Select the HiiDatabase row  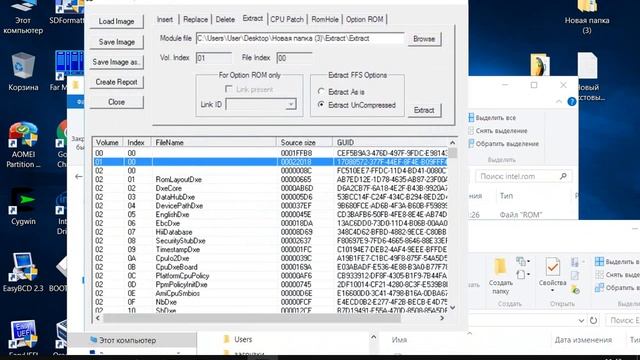[x=270, y=232]
